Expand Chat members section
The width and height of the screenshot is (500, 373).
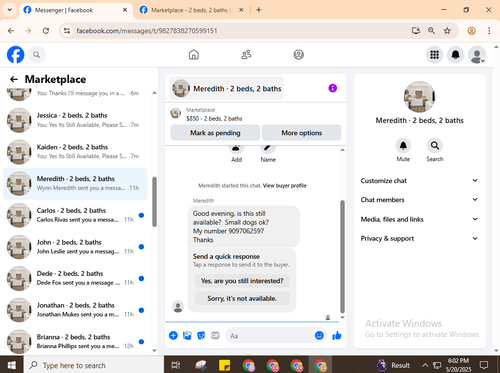[x=419, y=200]
